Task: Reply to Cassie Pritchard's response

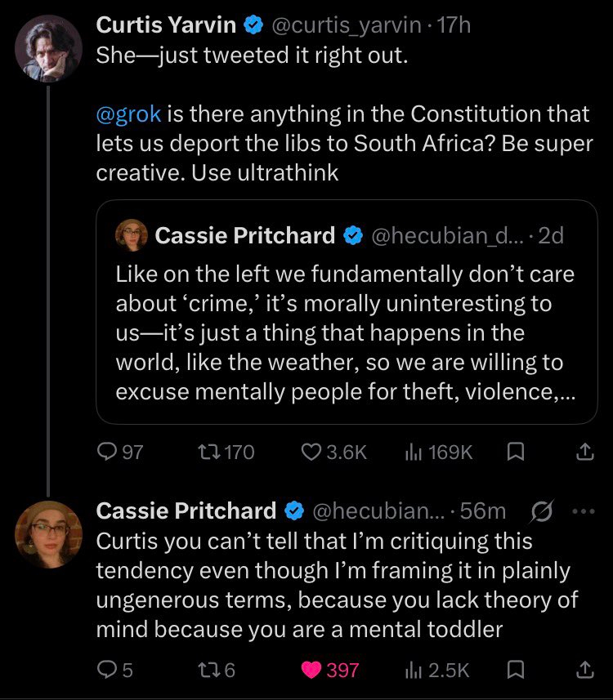Action: click(x=107, y=670)
